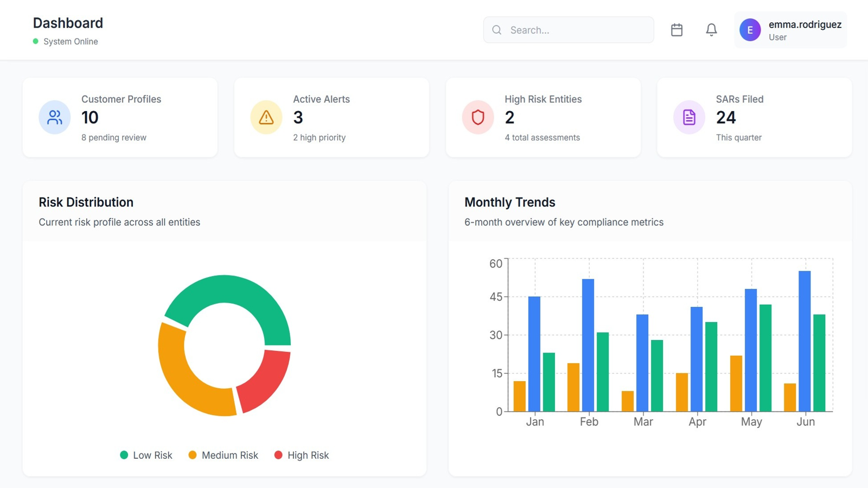Click the blue Jun bar in chart

[805, 341]
